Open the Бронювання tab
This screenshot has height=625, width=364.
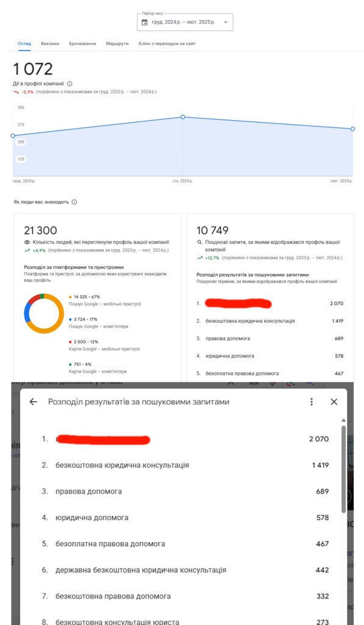tap(82, 43)
